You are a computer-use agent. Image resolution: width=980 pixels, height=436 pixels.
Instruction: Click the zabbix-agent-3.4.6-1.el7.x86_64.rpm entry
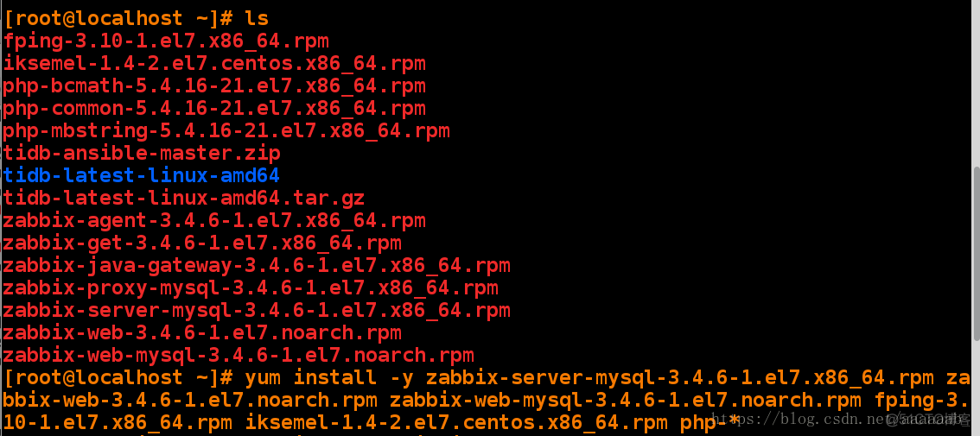click(214, 221)
